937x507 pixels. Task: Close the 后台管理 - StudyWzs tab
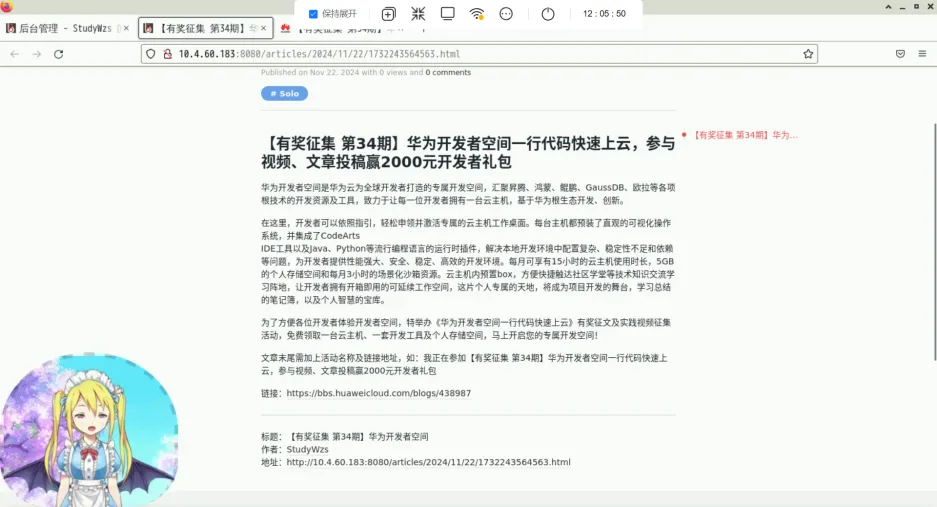click(x=126, y=28)
